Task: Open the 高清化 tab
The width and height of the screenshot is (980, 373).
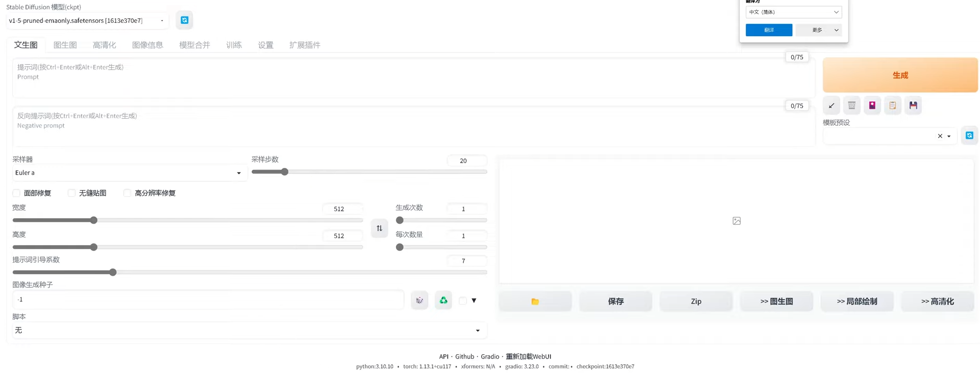Action: point(105,45)
